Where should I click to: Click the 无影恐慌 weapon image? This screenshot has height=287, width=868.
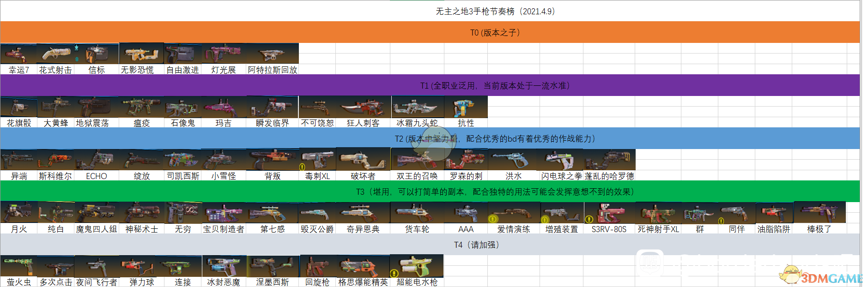pos(141,54)
